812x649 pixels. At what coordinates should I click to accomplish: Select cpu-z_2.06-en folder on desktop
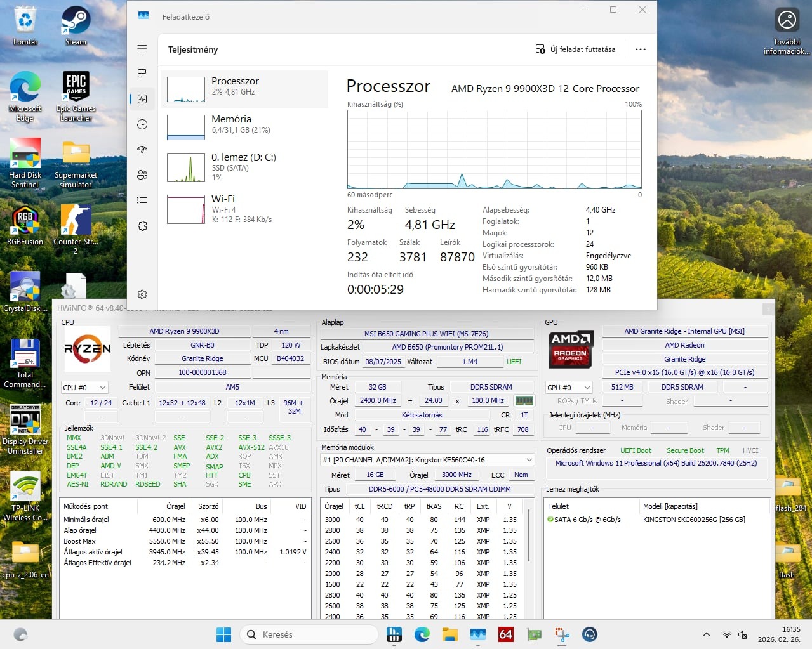(25, 559)
